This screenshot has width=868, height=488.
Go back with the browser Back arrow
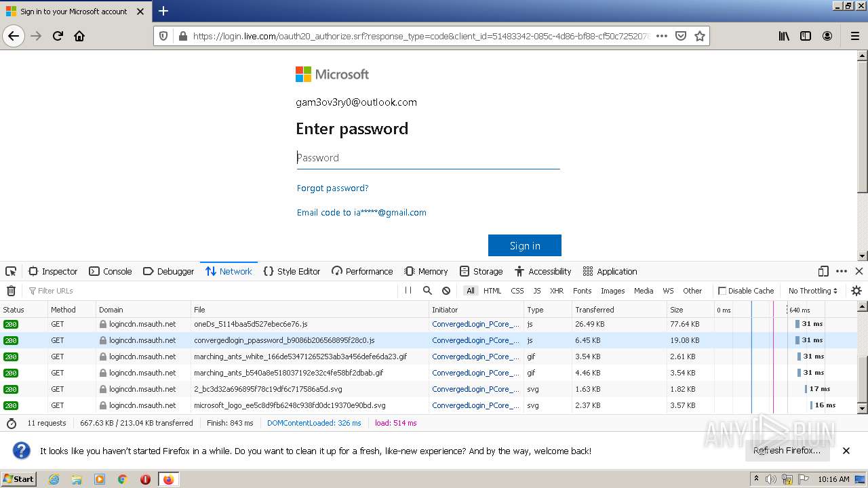(14, 36)
